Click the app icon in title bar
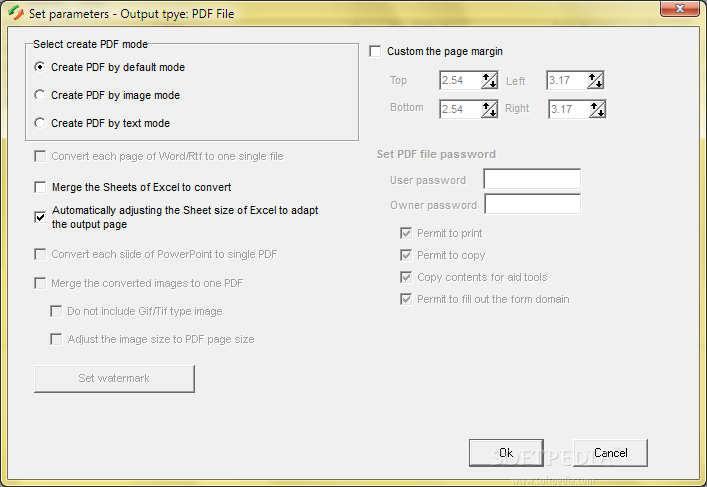Screen dimensions: 707x487 [x=15, y=13]
